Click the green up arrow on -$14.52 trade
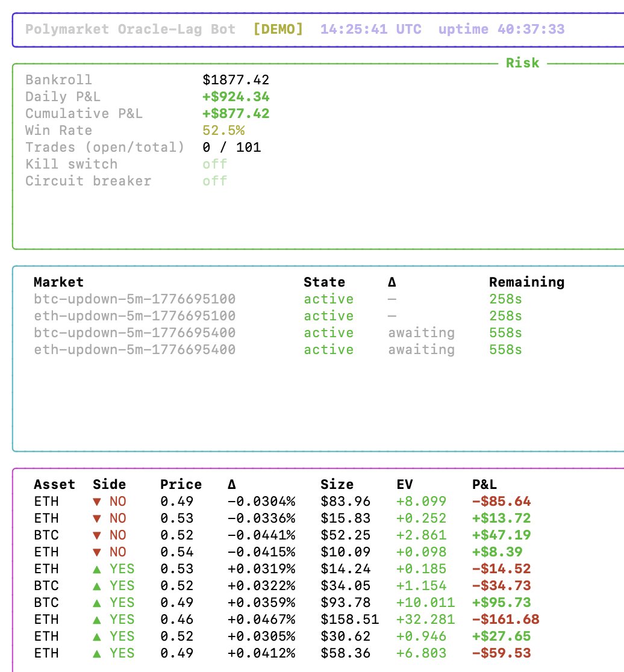This screenshot has height=672, width=624. [x=97, y=569]
